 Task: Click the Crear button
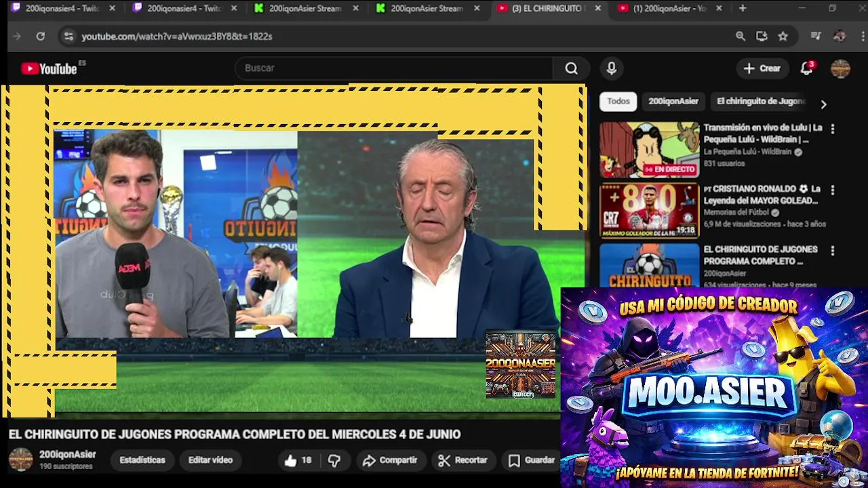click(x=762, y=68)
